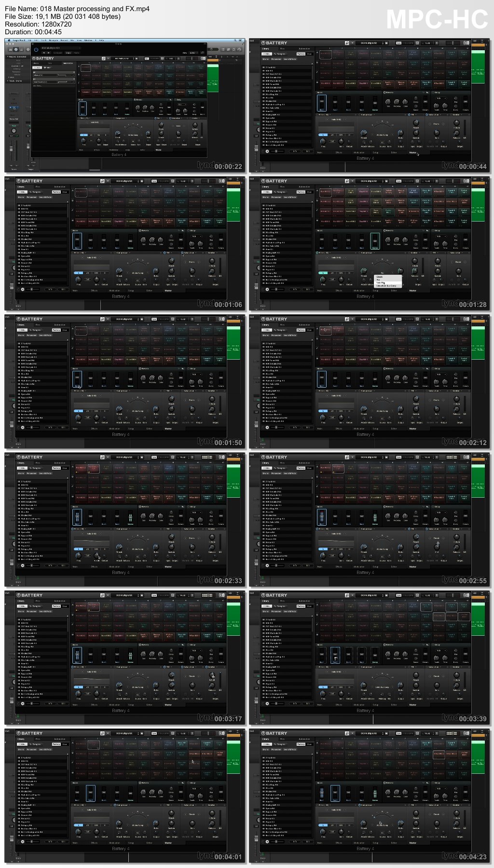This screenshot has height=868, width=494.
Task: Open Automation tab in 00:00:44 browser
Action: (304, 49)
